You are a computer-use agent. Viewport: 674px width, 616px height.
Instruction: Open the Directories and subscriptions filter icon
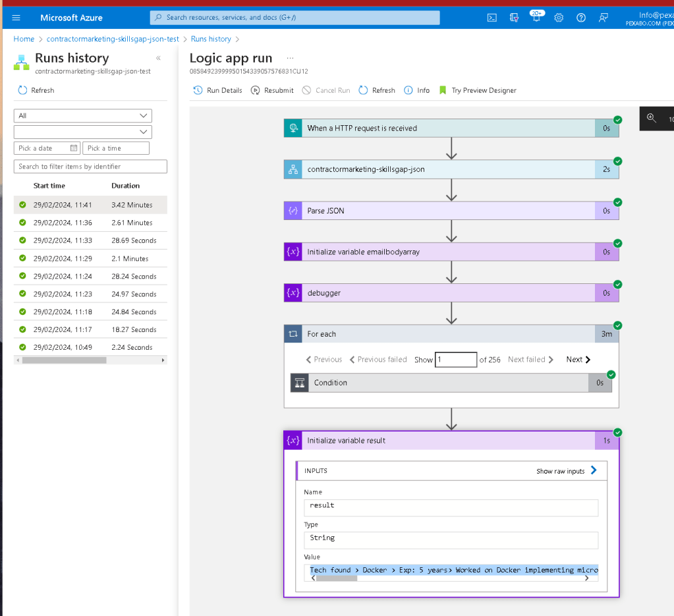(x=514, y=18)
